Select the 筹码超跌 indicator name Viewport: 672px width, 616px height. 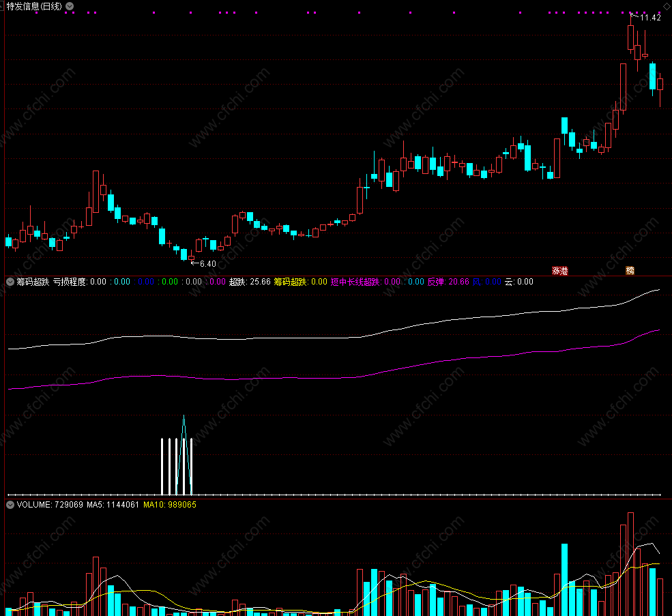[x=33, y=282]
